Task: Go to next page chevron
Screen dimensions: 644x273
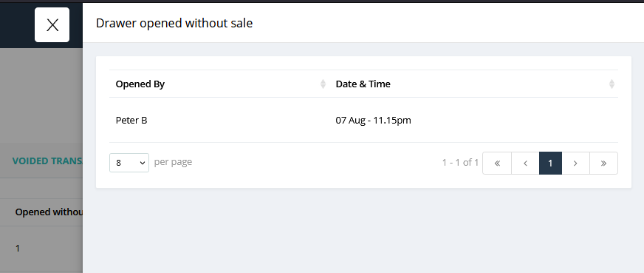Action: 575,164
